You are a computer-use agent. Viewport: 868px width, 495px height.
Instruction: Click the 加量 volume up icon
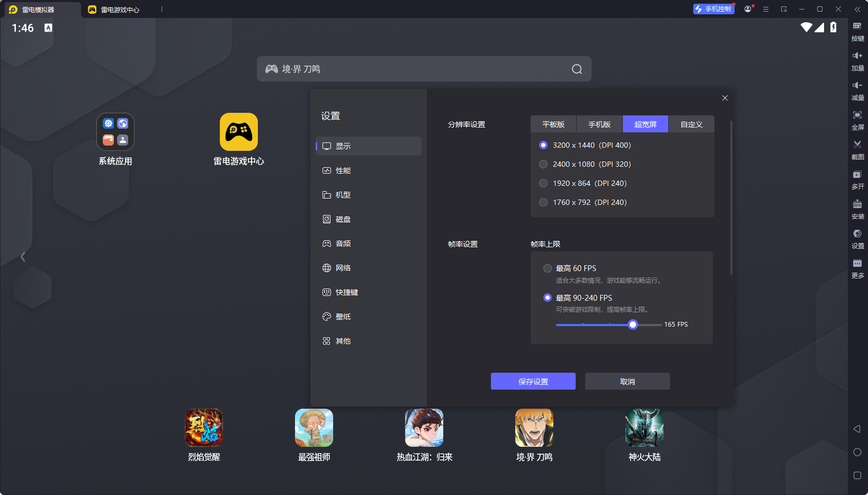(857, 56)
